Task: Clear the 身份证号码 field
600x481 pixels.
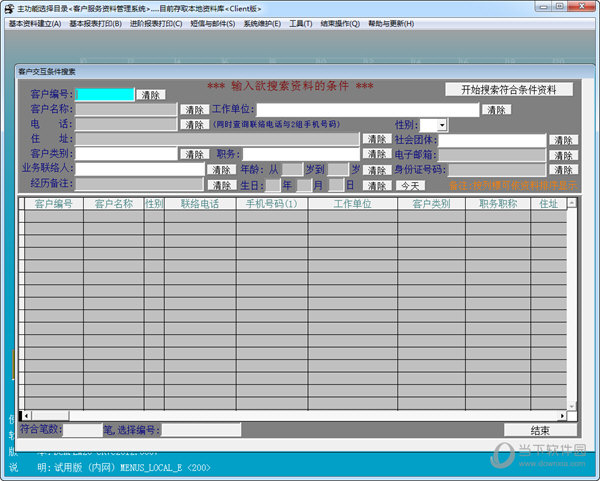Action: (x=563, y=170)
